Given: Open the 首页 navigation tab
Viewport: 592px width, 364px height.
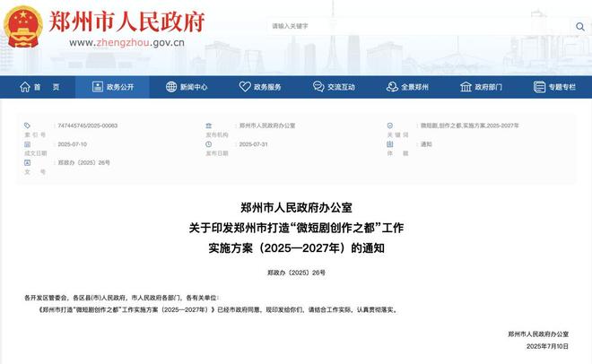Looking at the screenshot, I should (39, 87).
